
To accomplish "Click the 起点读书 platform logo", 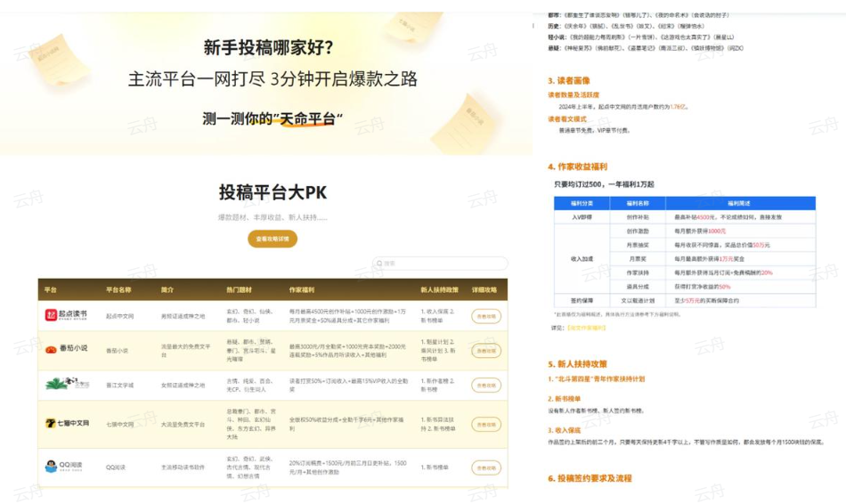I will point(66,314).
